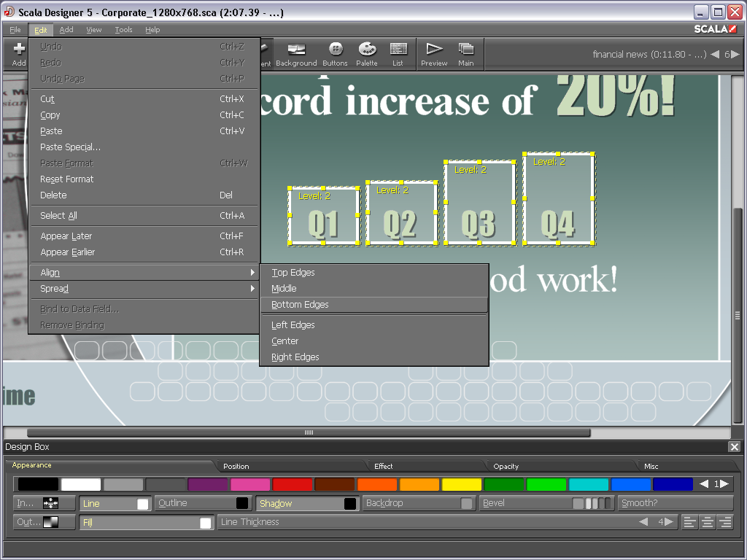Go to the Main view icon
Viewport: 747px width, 560px height.
[x=465, y=54]
